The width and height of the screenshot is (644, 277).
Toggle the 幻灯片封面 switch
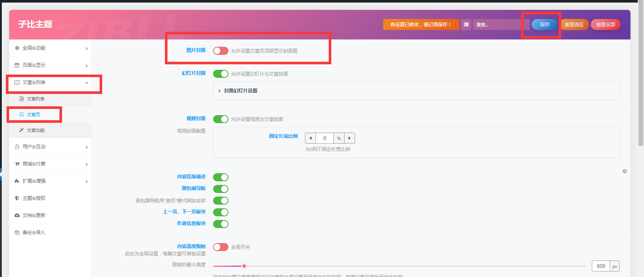pyautogui.click(x=221, y=74)
